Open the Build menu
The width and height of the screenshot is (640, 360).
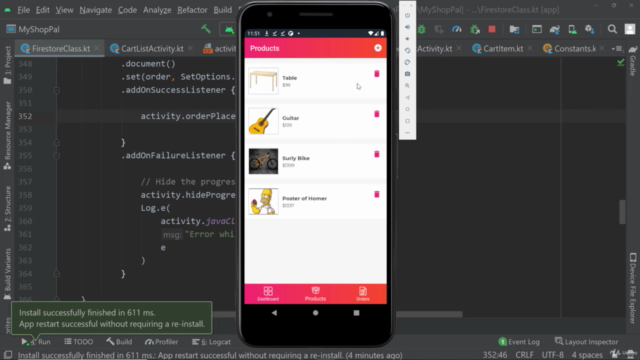coord(222,10)
